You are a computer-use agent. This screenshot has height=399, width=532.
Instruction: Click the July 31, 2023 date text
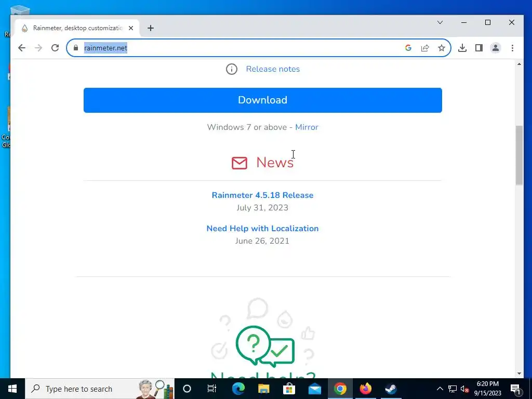(262, 208)
